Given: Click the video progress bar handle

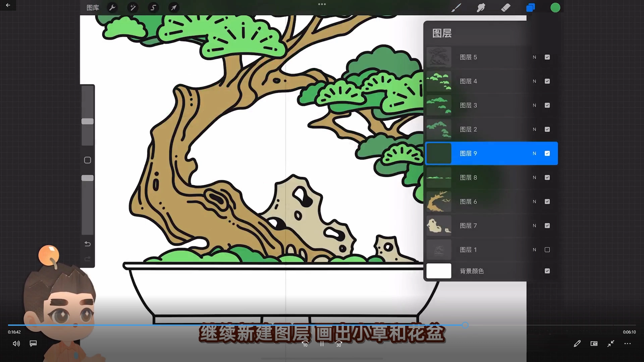Looking at the screenshot, I should (465, 325).
